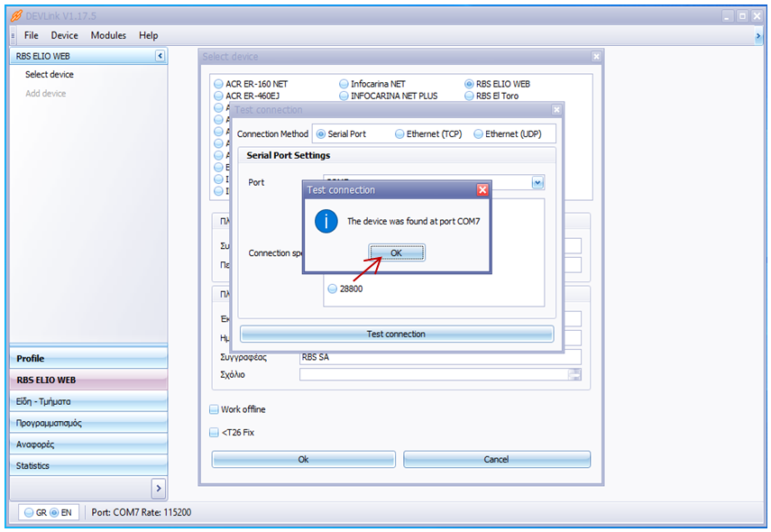Enable the Work offline checkbox
Image resolution: width=771 pixels, height=532 pixels.
[215, 409]
